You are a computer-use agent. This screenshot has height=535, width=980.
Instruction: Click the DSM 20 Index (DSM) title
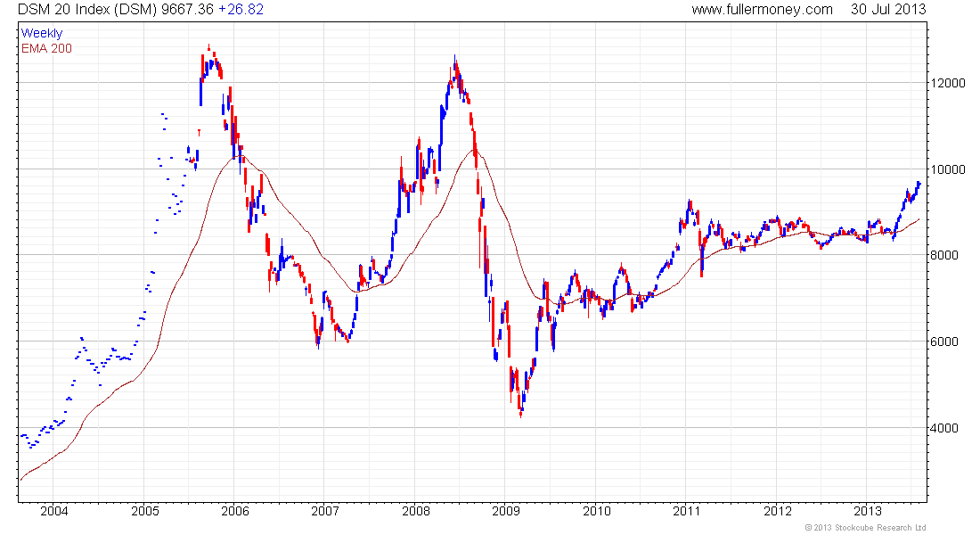click(x=87, y=10)
